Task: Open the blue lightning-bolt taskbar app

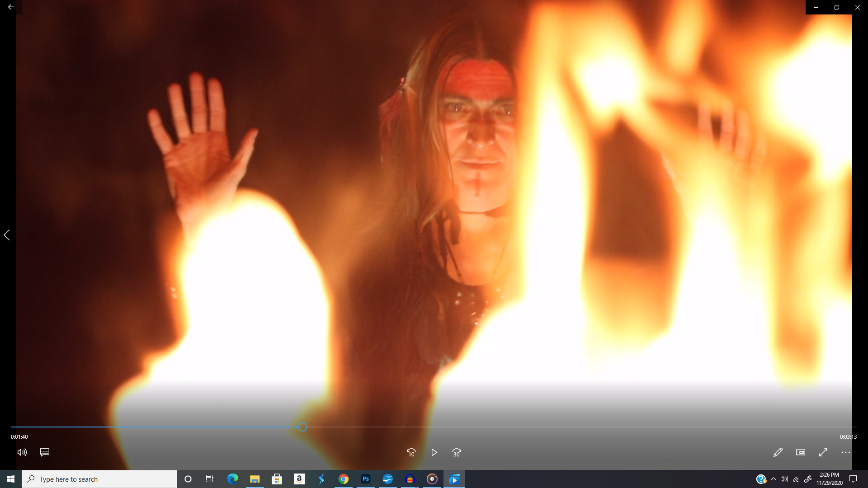Action: (321, 479)
